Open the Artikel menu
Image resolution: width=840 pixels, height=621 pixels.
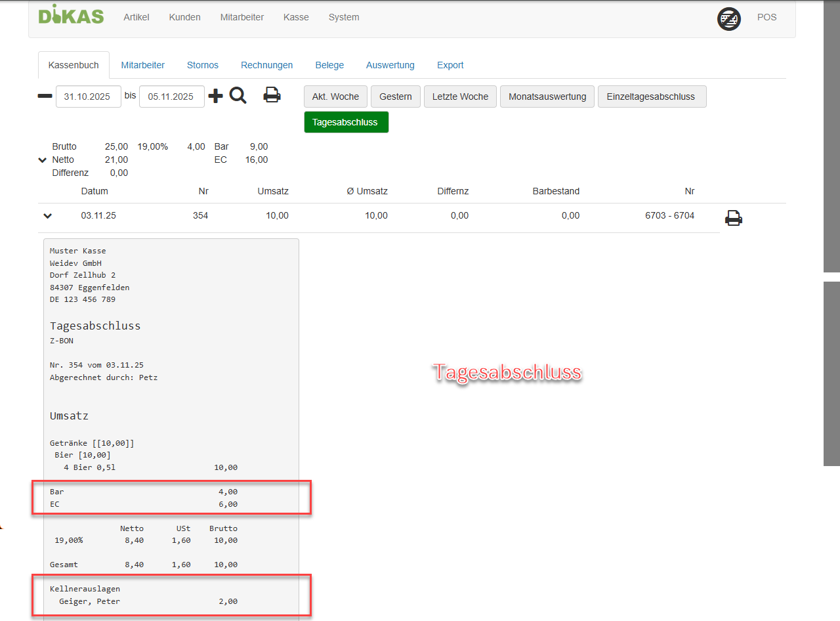136,18
